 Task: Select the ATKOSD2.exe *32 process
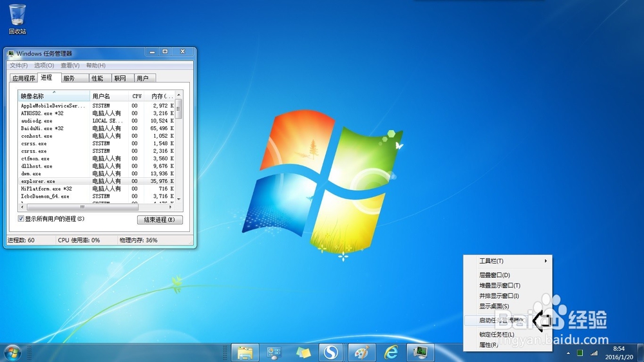(x=97, y=113)
